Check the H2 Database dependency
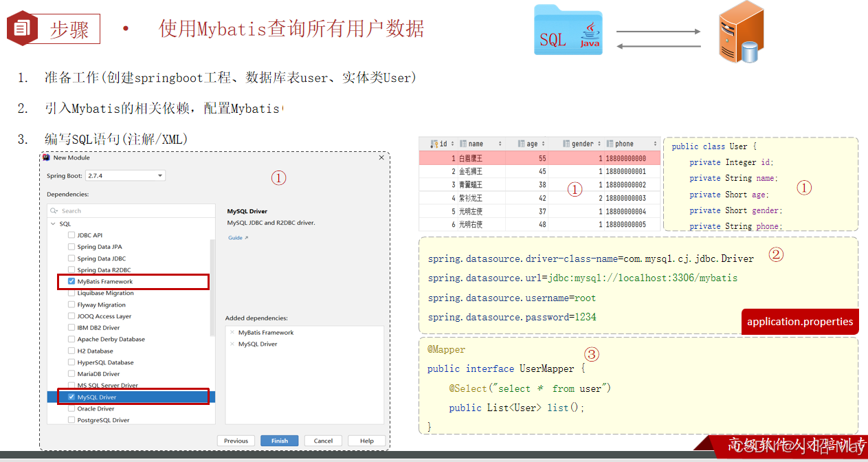Screen dimensions: 868x462 71,351
